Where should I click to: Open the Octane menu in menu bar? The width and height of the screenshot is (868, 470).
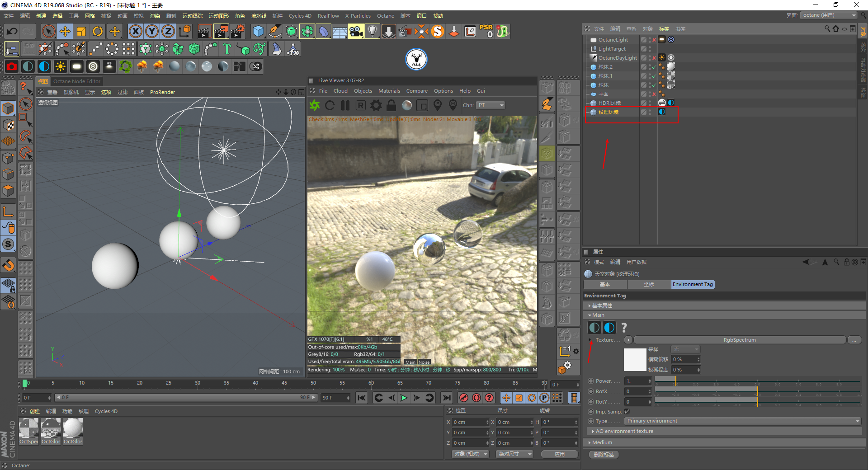click(x=386, y=16)
